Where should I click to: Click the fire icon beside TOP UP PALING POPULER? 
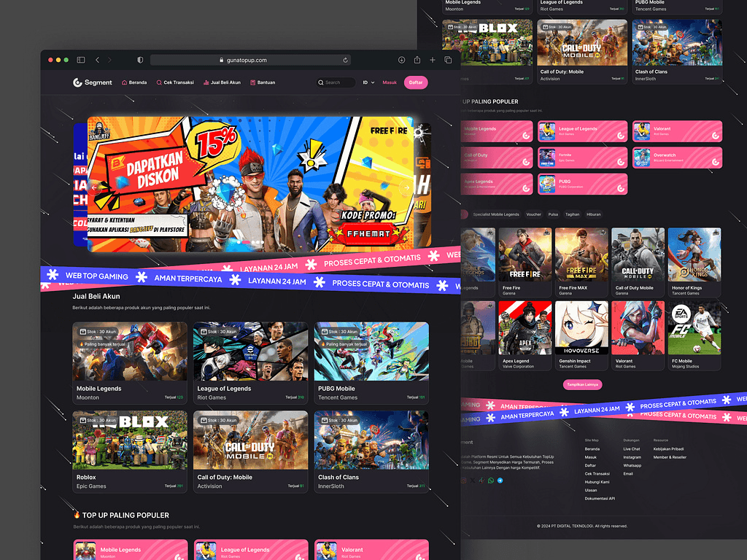coord(77,515)
